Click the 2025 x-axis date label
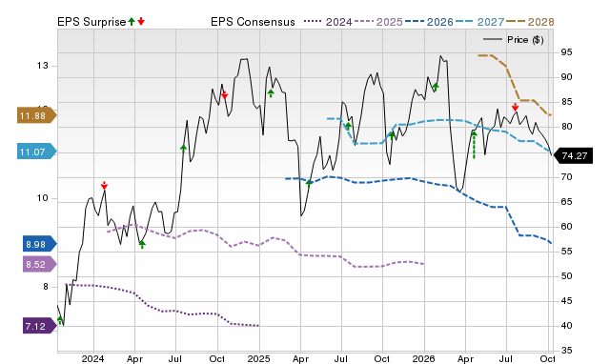 [258, 358]
